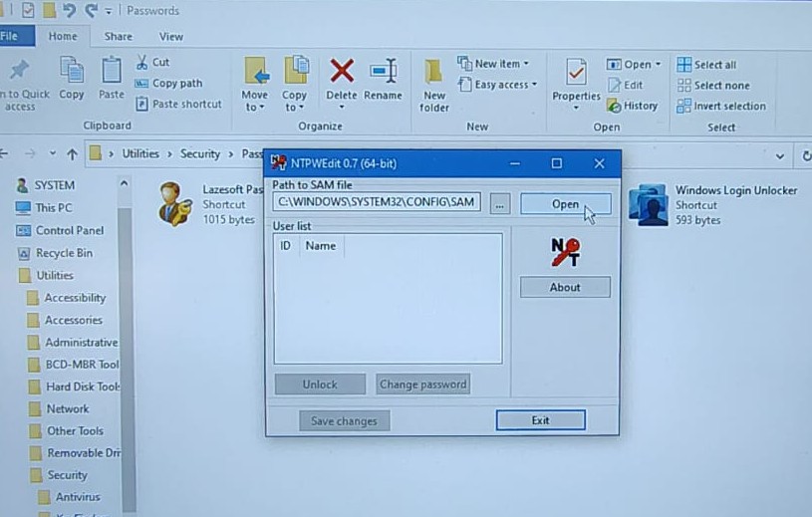Open the Windows Login Unlocker shortcut
Image resolution: width=812 pixels, height=517 pixels.
coord(648,204)
